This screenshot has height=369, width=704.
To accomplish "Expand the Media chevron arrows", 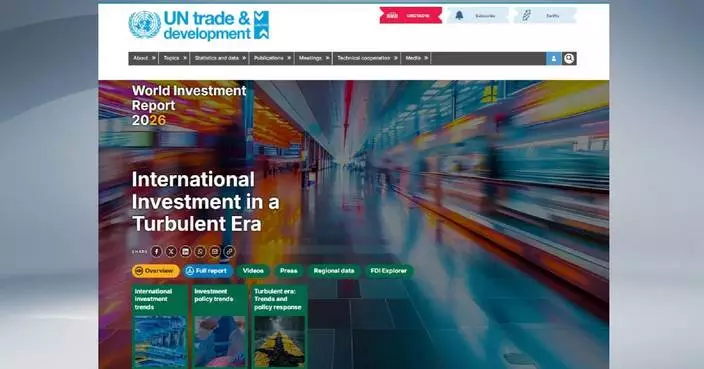I will [426, 58].
